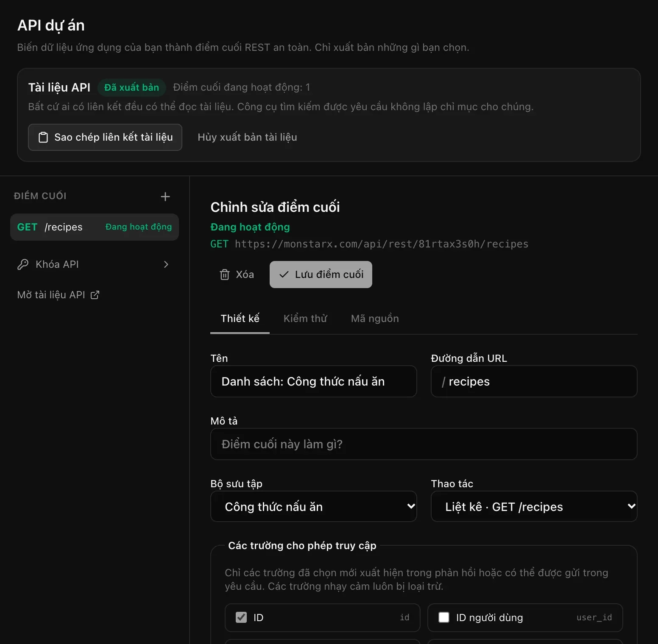The height and width of the screenshot is (644, 658).
Task: Click the Tên name input field
Action: [x=314, y=381]
